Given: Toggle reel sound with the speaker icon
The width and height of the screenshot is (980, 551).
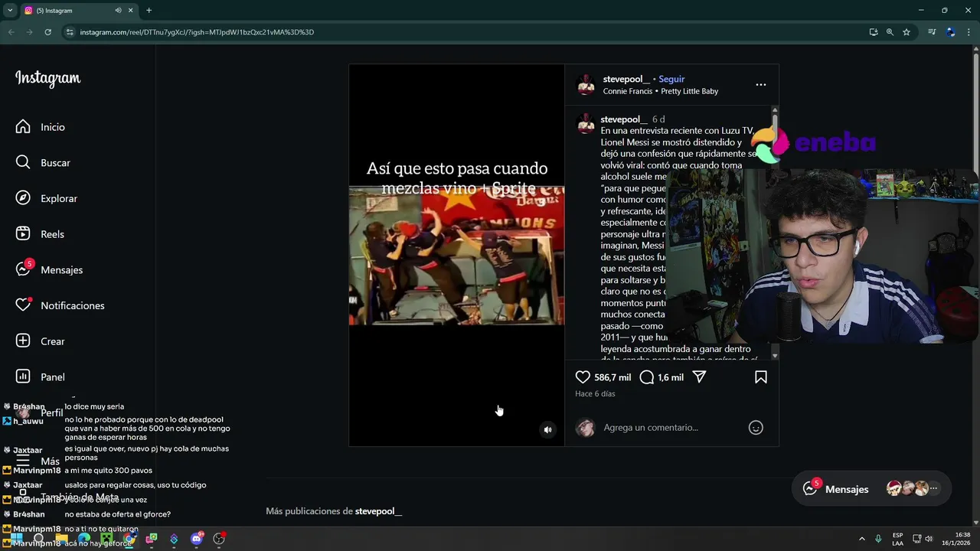Looking at the screenshot, I should pos(547,430).
